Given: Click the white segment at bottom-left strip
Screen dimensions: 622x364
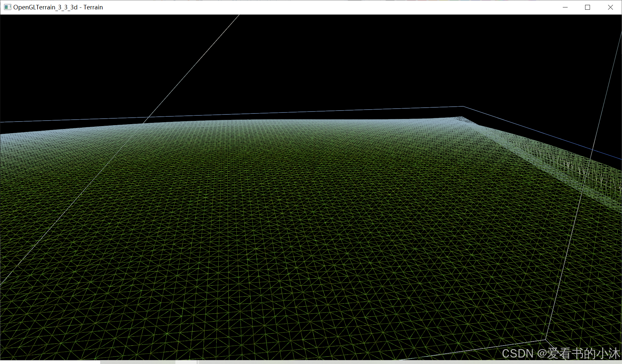Looking at the screenshot, I should click(50, 362).
